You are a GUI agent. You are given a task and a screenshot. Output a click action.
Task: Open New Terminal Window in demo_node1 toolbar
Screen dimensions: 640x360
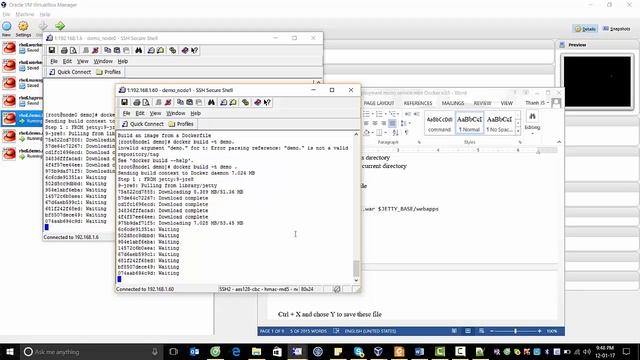[223, 102]
